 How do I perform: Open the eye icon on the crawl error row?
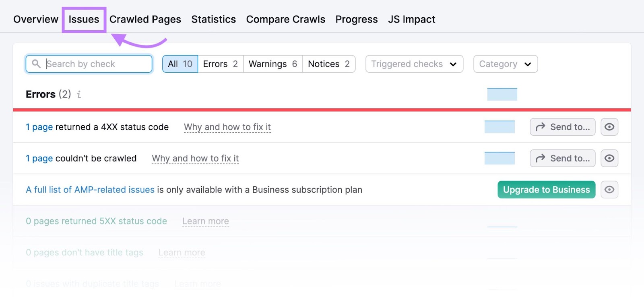point(609,158)
